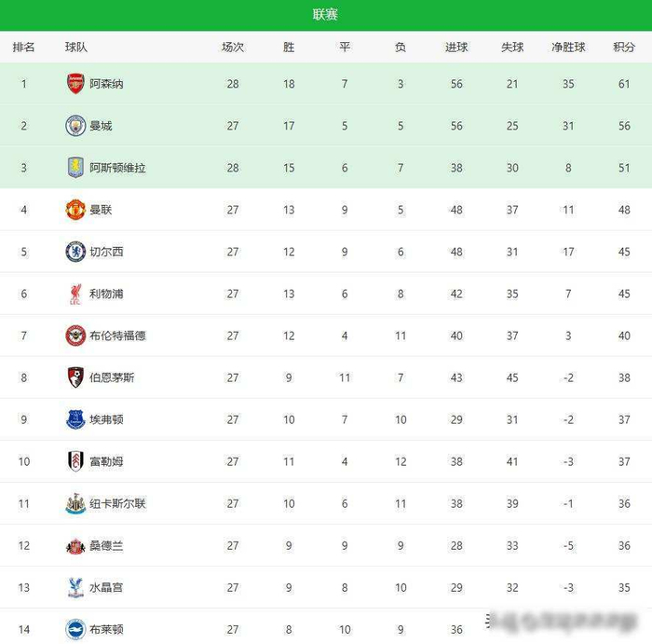Click the Aston Villa club crest
The width and height of the screenshot is (652, 644).
coord(75,168)
